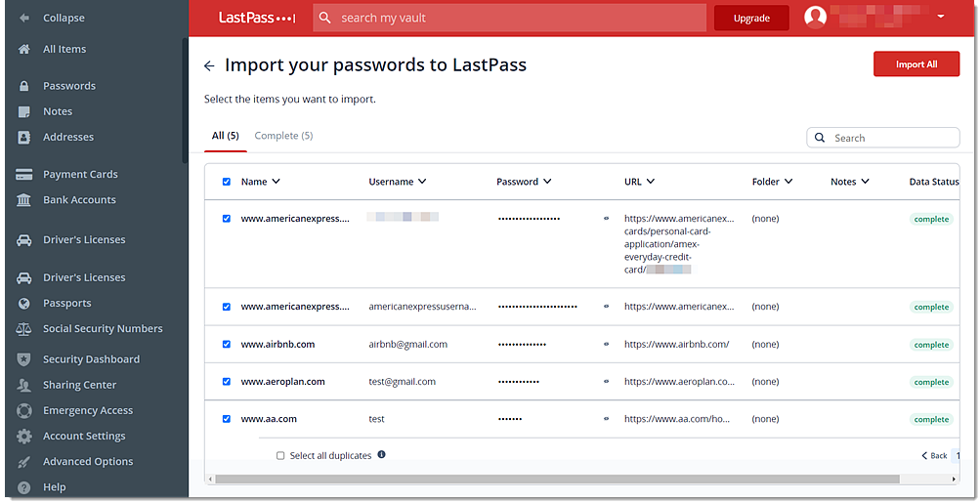Switch to the Complete (5) tab
980x502 pixels.
pos(283,136)
